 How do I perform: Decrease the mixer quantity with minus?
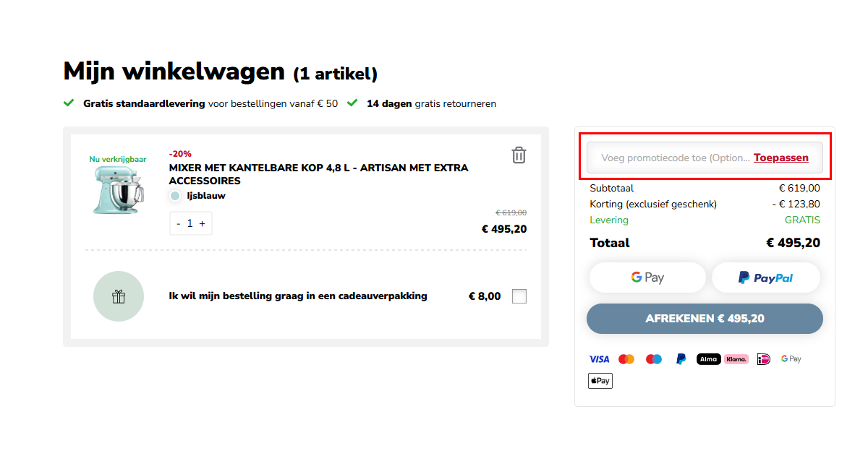coord(178,223)
